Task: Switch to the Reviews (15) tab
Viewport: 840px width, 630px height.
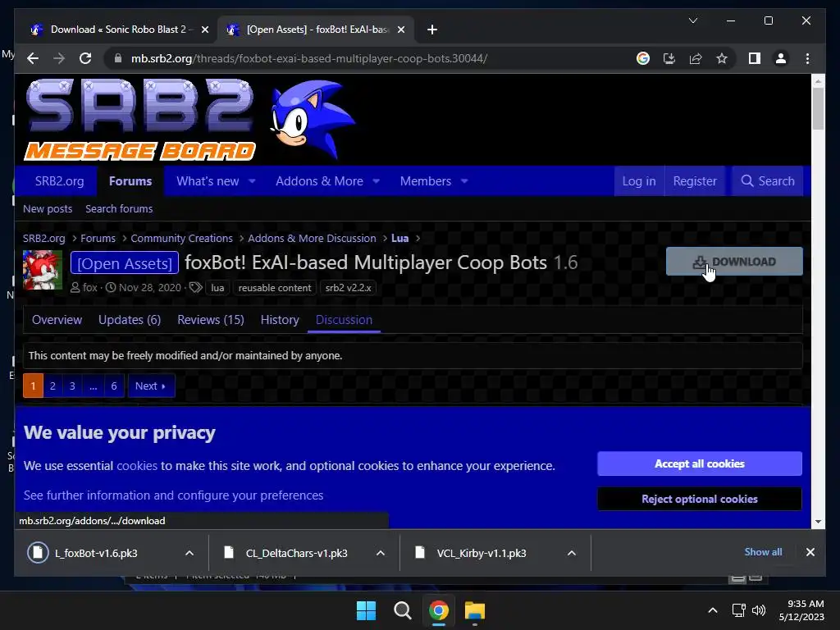Action: tap(211, 320)
